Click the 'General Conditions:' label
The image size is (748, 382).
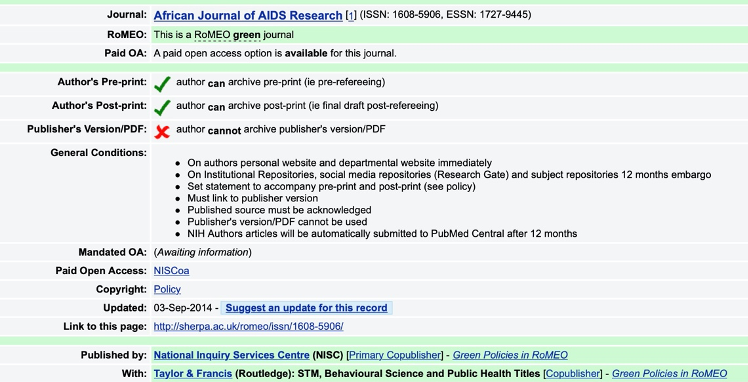[99, 153]
